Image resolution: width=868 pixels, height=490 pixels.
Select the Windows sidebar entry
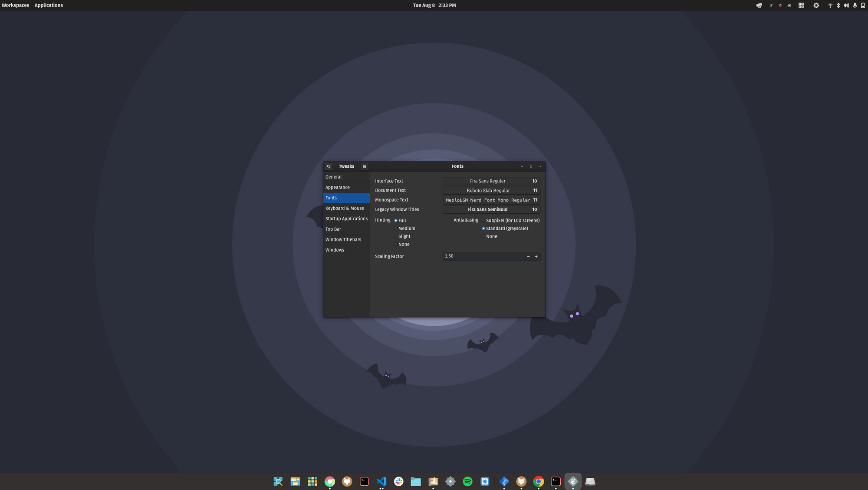click(x=346, y=250)
